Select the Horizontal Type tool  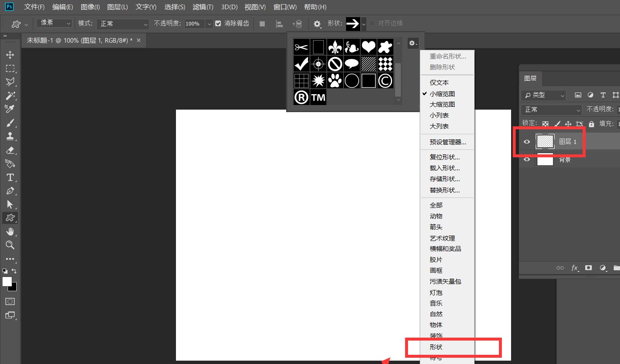tap(10, 177)
